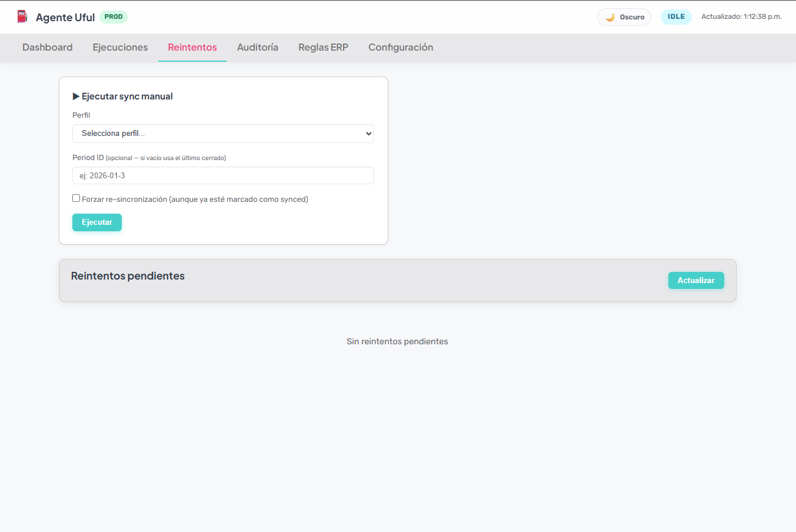Click the IDLE status badge
This screenshot has width=796, height=532.
(676, 16)
